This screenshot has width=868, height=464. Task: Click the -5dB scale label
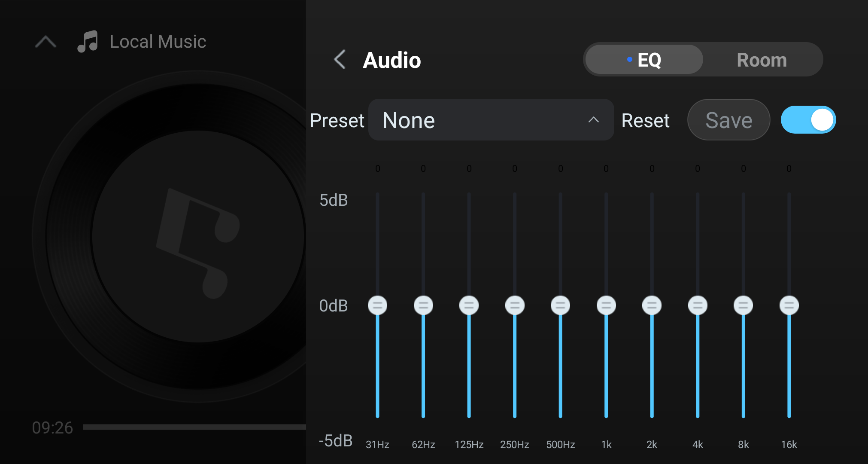(336, 441)
